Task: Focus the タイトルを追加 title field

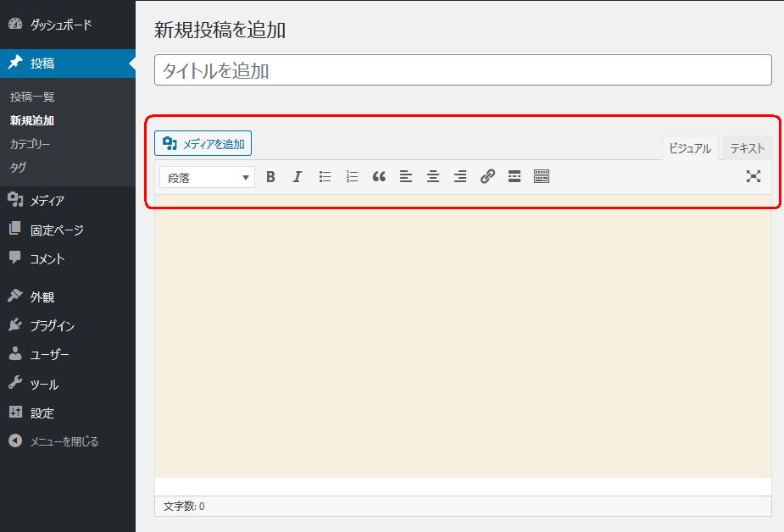Action: [463, 70]
